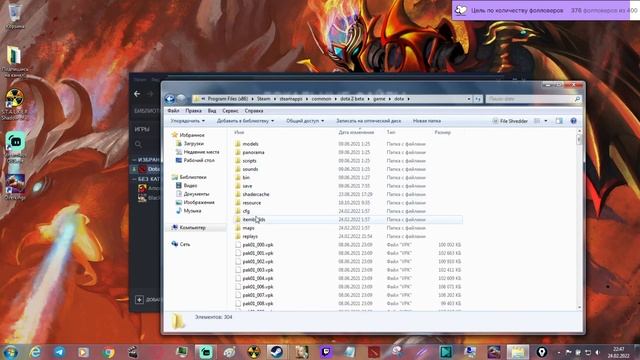The image size is (640, 360).
Task: Select the replays folder
Action: point(246,236)
